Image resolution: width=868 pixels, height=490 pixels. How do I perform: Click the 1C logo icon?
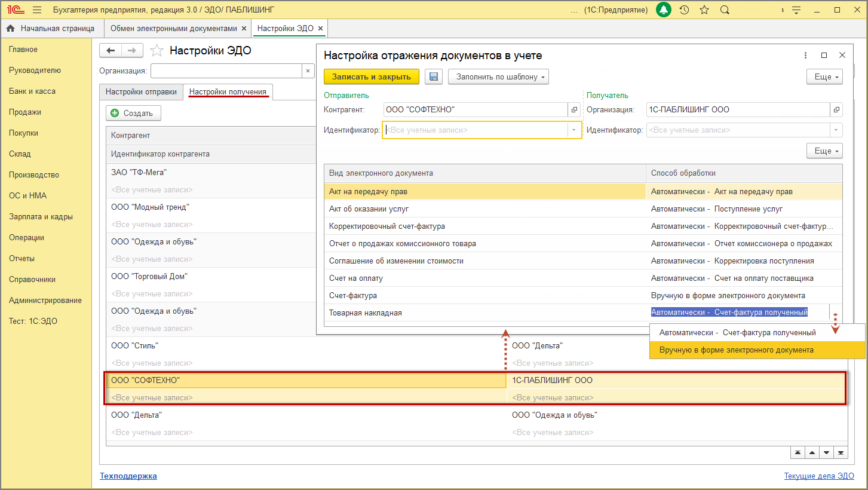15,10
